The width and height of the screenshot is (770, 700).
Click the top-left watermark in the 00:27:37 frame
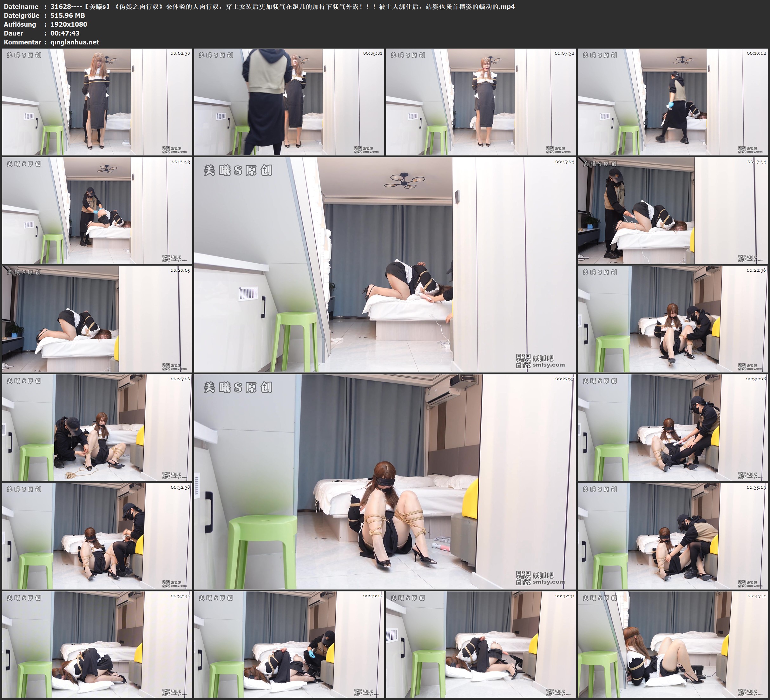[238, 387]
